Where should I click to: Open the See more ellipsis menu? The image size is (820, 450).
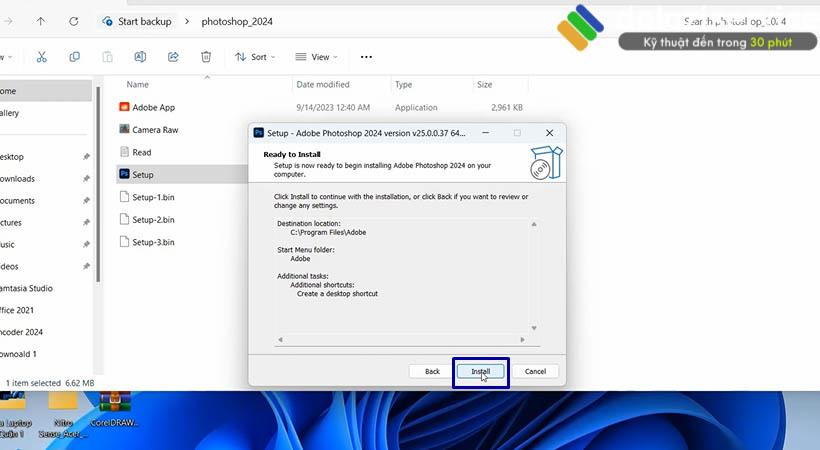(x=366, y=57)
